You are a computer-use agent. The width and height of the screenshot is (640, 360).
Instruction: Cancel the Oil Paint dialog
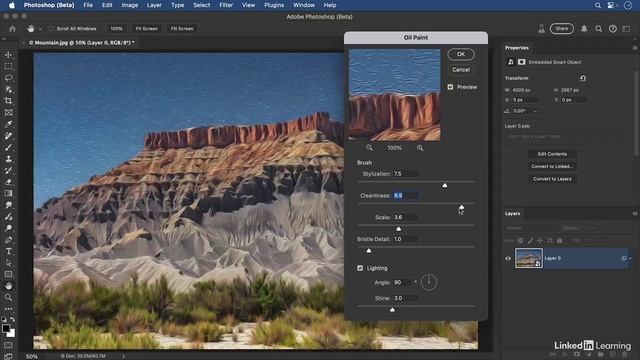point(461,70)
